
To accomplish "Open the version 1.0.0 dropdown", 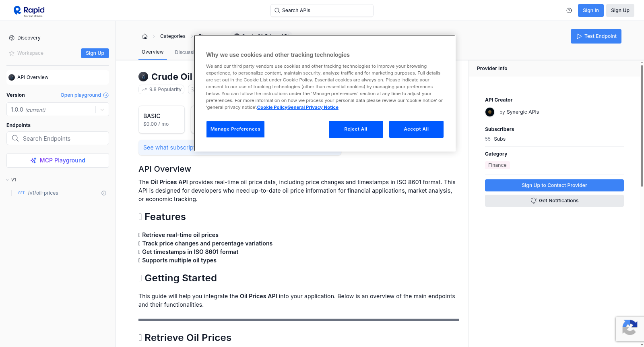I will (58, 109).
